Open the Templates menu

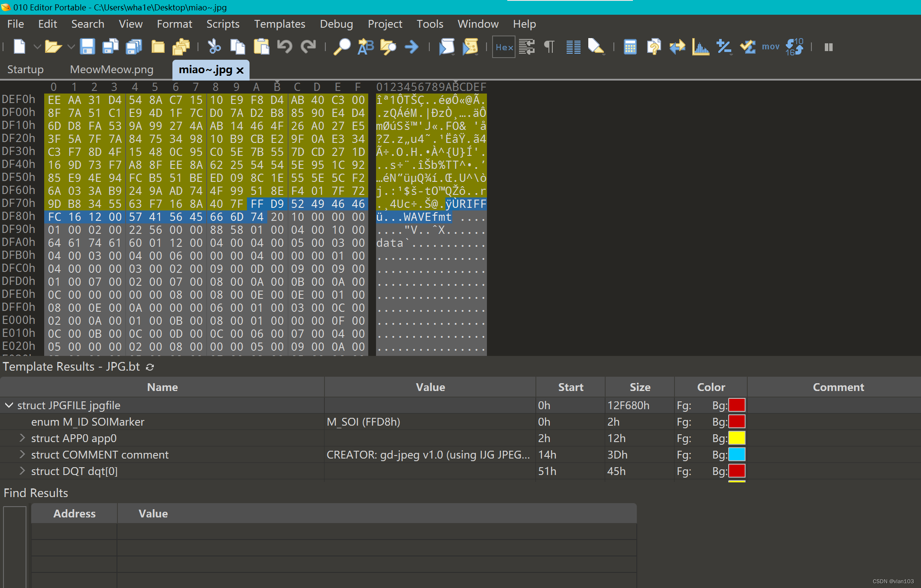coord(279,24)
